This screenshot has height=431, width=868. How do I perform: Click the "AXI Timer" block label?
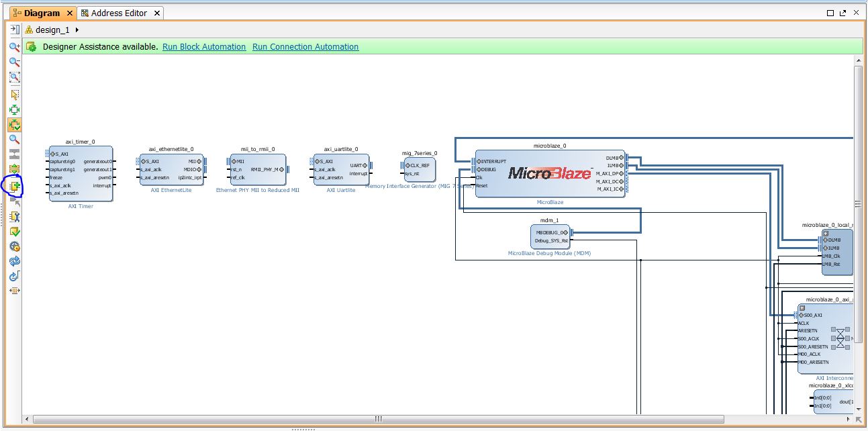click(x=81, y=206)
